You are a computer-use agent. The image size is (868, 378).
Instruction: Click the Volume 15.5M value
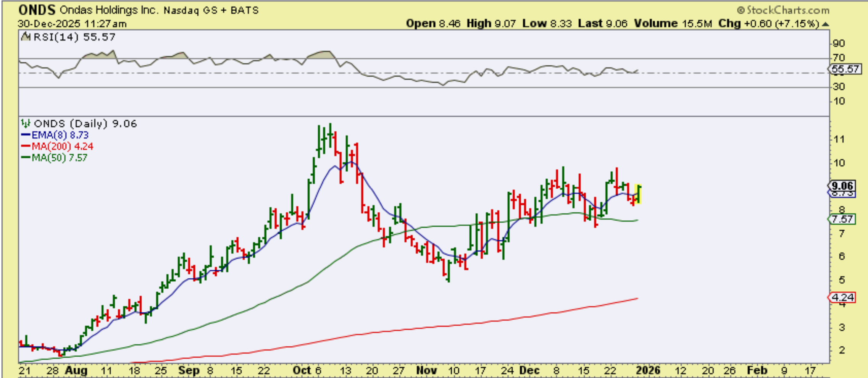[673, 24]
